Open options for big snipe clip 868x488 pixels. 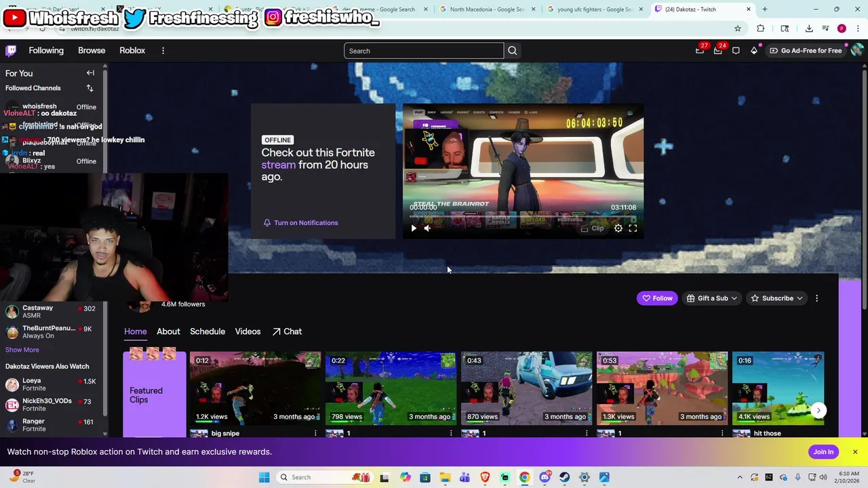coord(315,433)
